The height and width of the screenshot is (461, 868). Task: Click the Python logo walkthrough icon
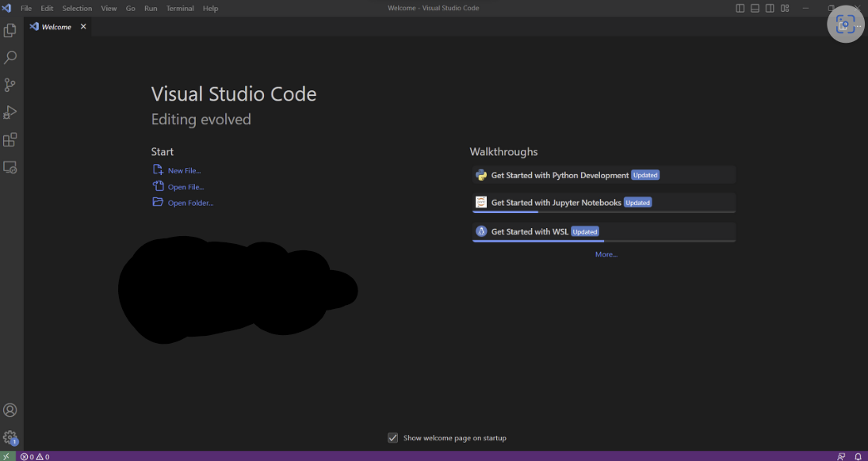point(481,175)
